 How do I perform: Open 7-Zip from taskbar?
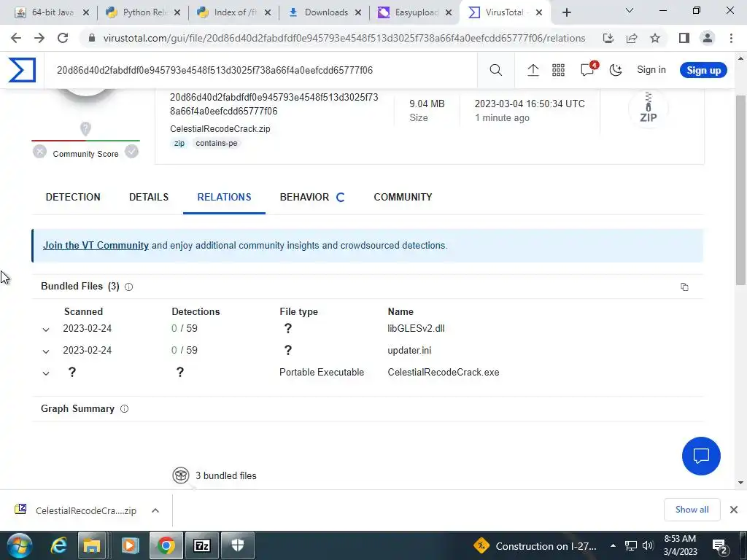(x=202, y=545)
